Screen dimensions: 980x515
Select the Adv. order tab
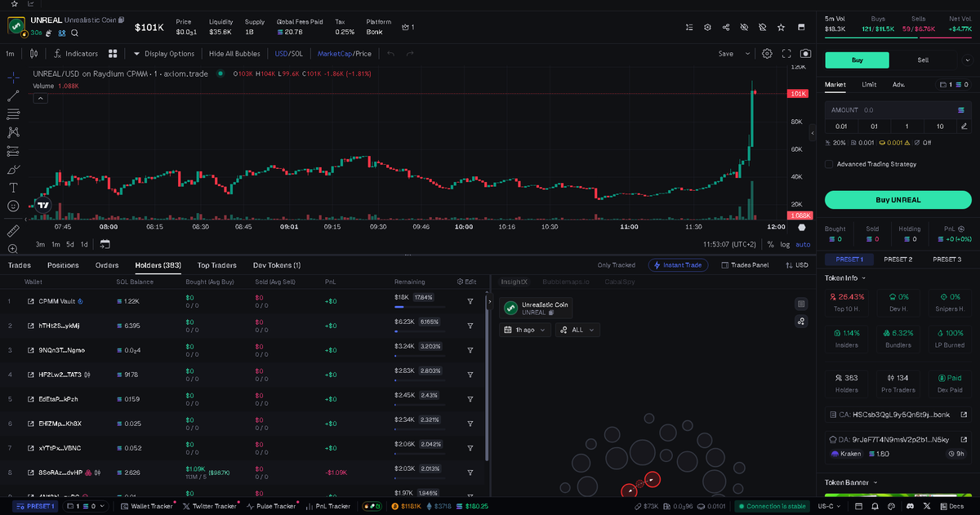(898, 84)
